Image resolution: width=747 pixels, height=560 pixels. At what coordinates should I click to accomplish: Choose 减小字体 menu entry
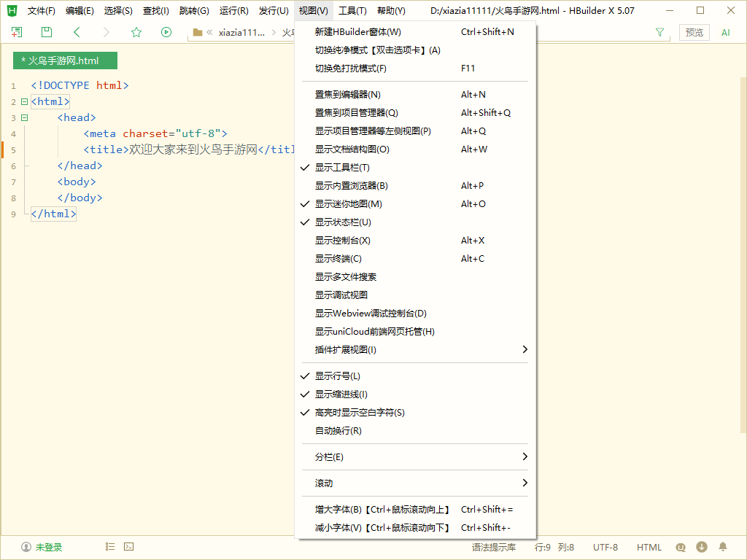click(x=414, y=528)
